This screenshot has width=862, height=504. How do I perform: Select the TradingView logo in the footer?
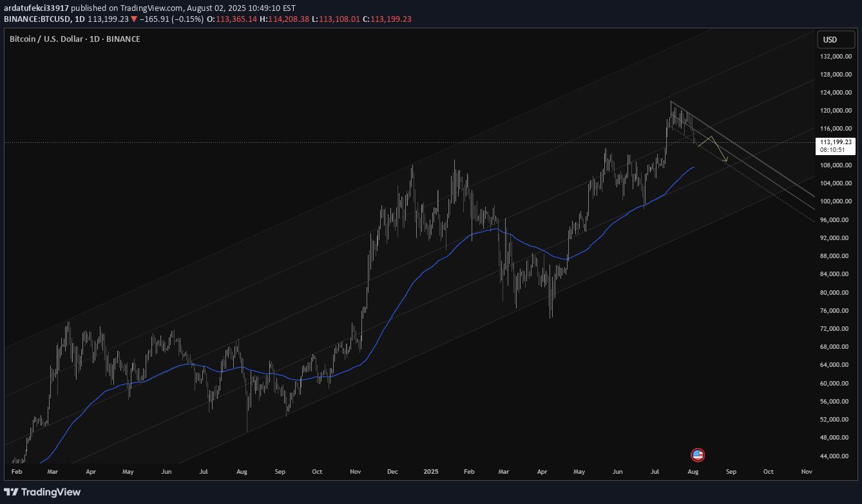coord(43,492)
